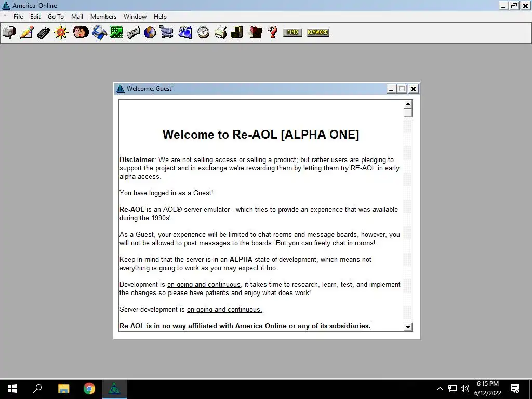Click the taskbar search magnifier

(37, 389)
